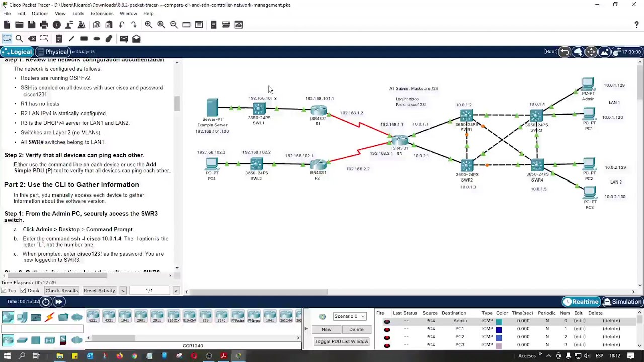Click the R3 router in the topology
Image resolution: width=644 pixels, height=362 pixels.
tap(399, 140)
